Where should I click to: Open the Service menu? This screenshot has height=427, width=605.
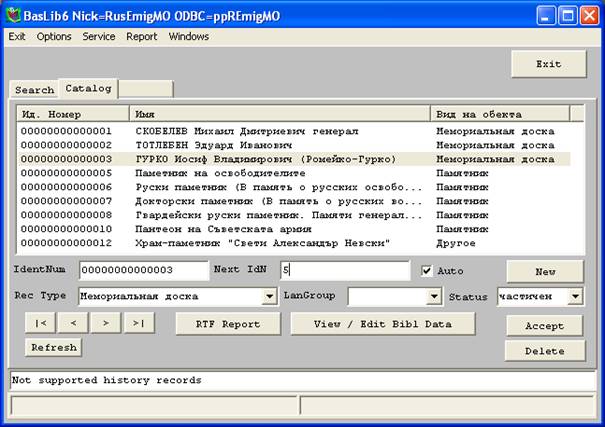click(98, 37)
